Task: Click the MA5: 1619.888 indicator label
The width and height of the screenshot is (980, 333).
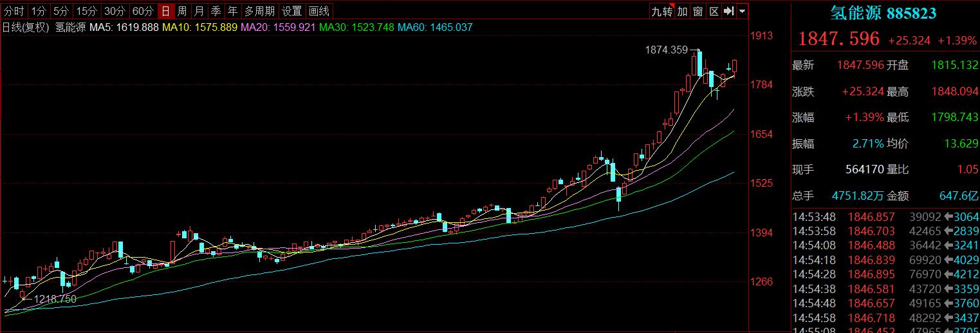Action: coord(124,28)
